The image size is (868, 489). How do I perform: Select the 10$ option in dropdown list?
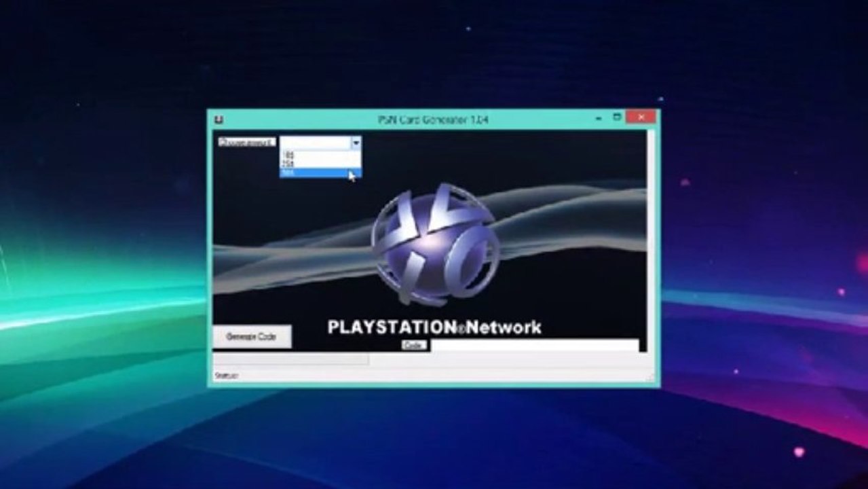320,156
